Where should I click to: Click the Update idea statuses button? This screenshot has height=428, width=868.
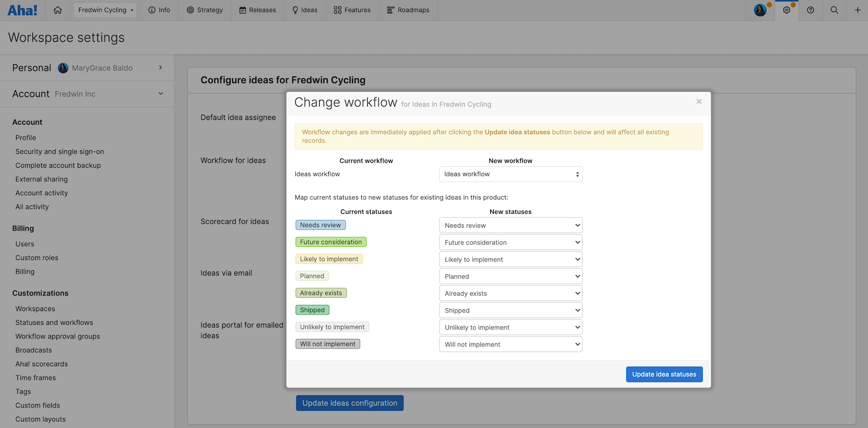[664, 374]
